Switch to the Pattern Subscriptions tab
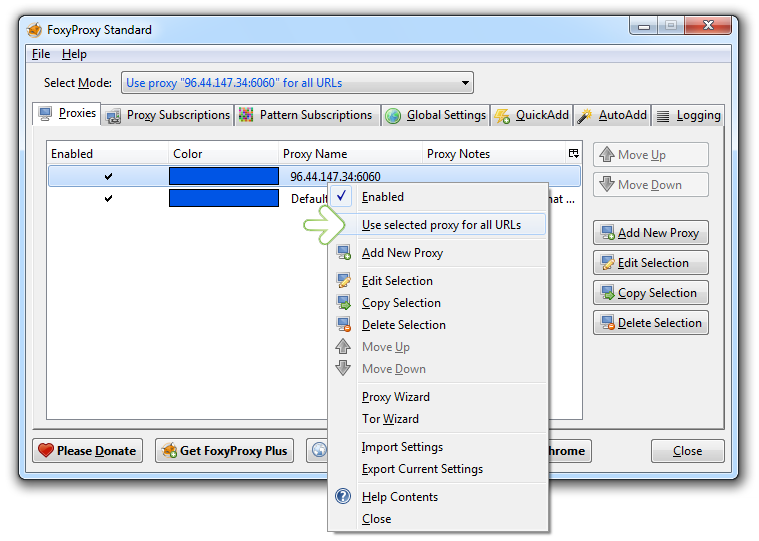Viewport: 759px width, 541px height. [x=307, y=116]
